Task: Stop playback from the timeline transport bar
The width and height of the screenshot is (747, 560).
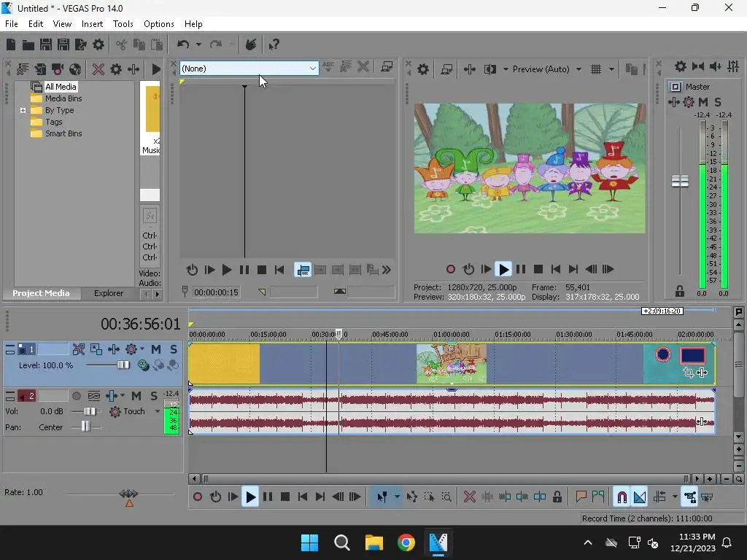Action: [285, 497]
